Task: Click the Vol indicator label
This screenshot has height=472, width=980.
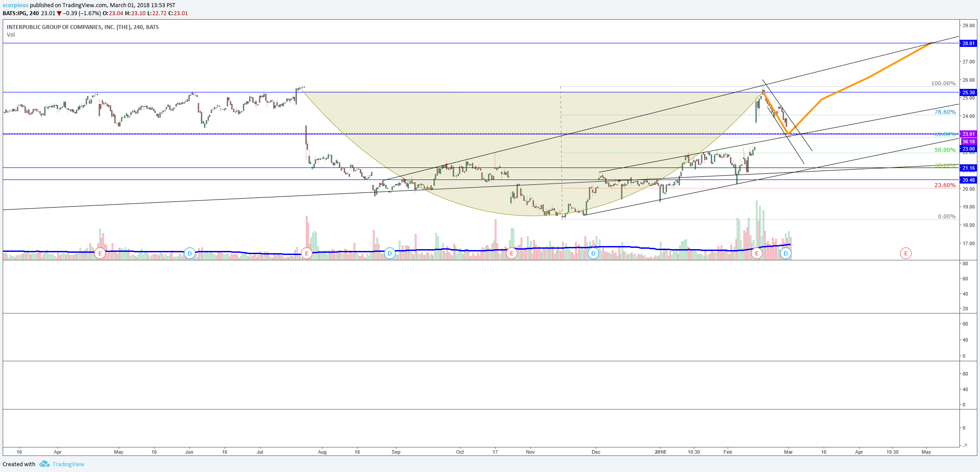Action: click(11, 35)
